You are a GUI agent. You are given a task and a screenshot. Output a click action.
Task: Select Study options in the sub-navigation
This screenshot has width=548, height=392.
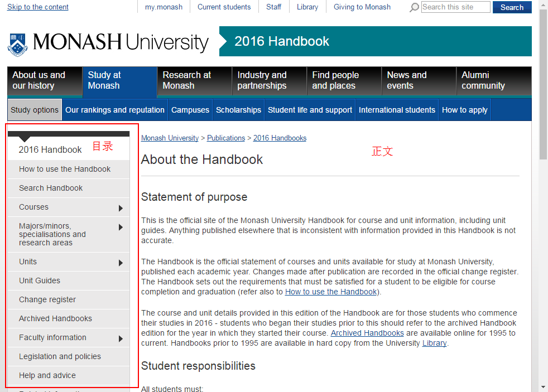(x=34, y=110)
